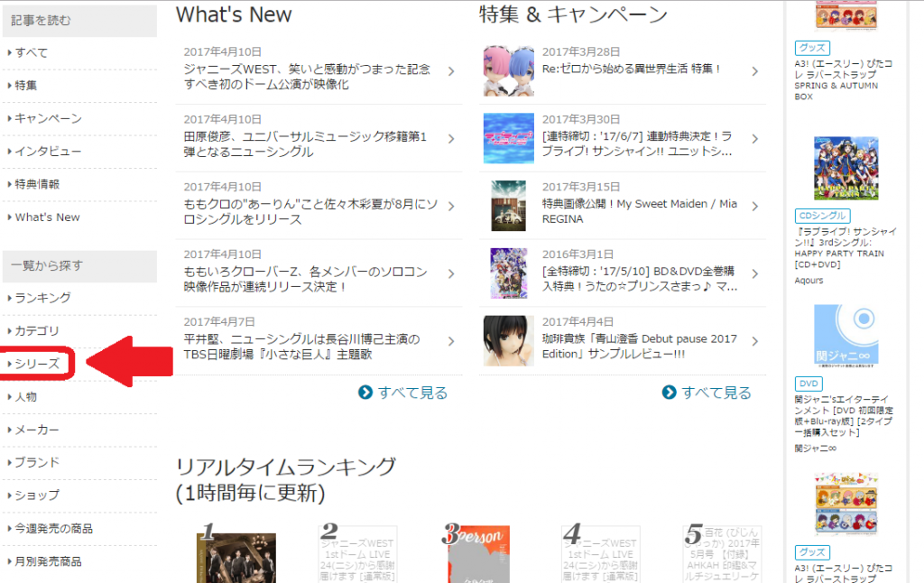Open the chevron for Re:ゼロ 特集 item
Screen dimensions: 924x583
[755, 71]
